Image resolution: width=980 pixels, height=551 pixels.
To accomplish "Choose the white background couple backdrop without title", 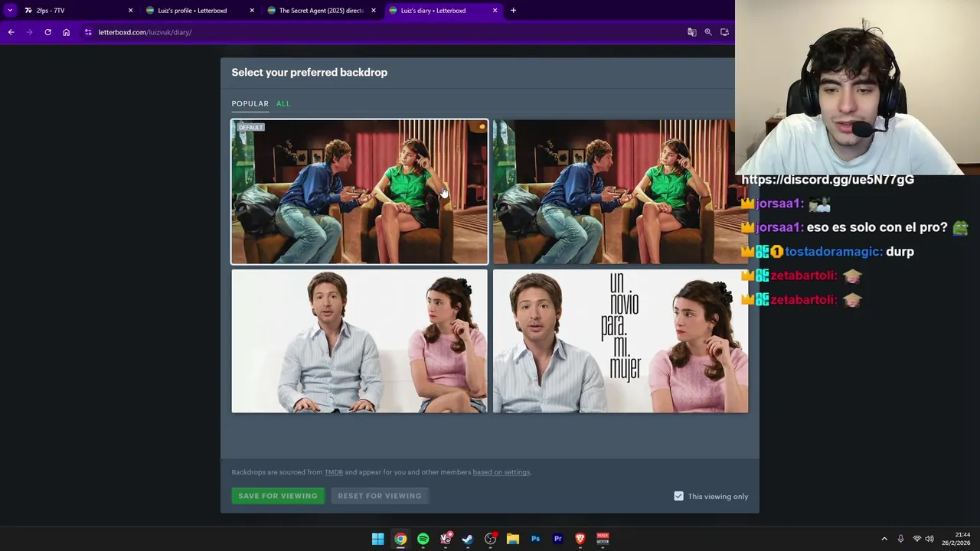I will coord(359,341).
